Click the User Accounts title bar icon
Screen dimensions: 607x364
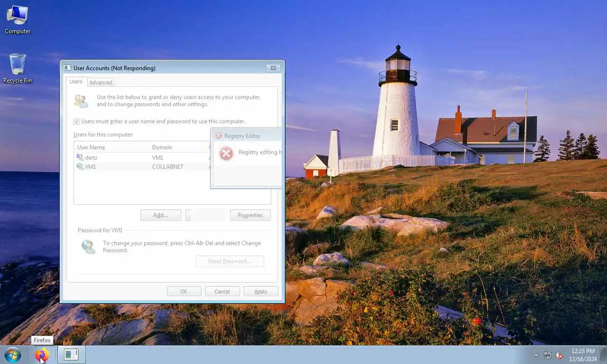click(x=67, y=68)
